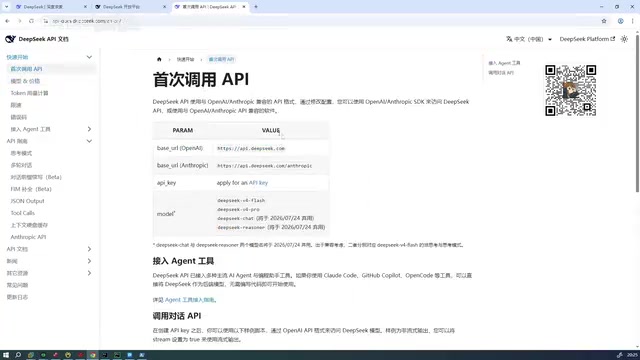This screenshot has width=640, height=360.
Task: Open the browser profile icon
Action: pyautogui.click(x=620, y=21)
